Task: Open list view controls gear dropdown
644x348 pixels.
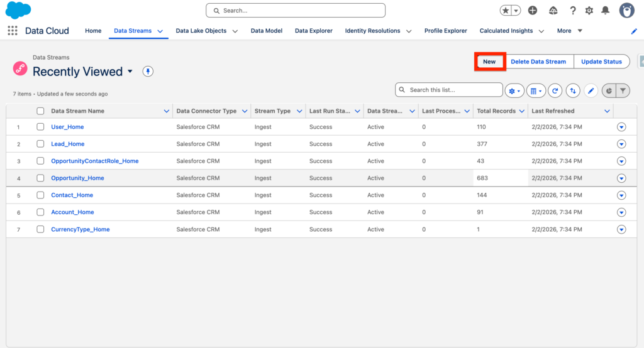Action: (x=514, y=90)
